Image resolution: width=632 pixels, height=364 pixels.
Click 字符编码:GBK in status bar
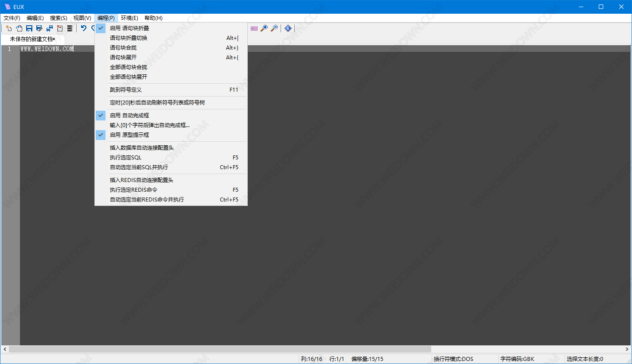coord(517,359)
